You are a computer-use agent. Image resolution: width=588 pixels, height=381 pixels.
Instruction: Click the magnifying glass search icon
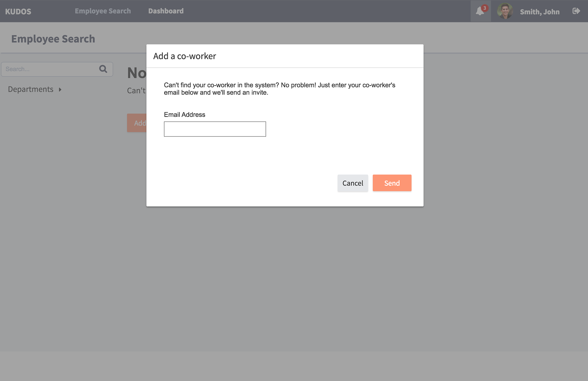[x=103, y=69]
